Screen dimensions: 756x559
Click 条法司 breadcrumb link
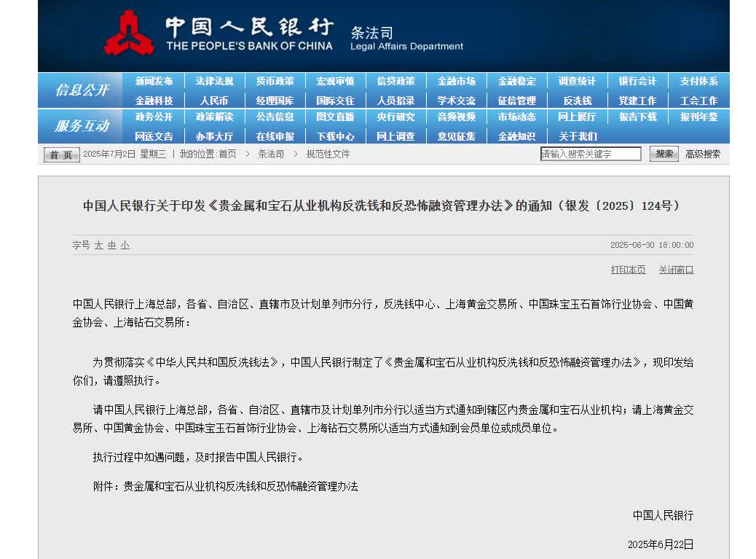pyautogui.click(x=271, y=154)
